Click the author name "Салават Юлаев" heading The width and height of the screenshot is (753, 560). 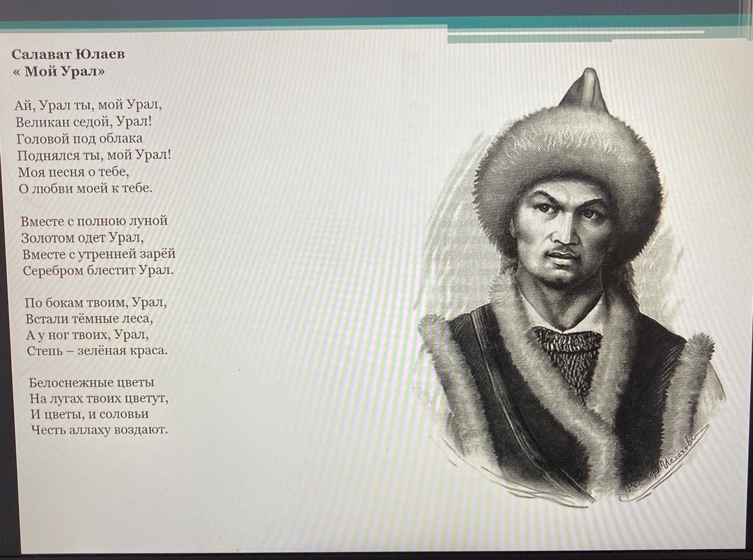[68, 55]
